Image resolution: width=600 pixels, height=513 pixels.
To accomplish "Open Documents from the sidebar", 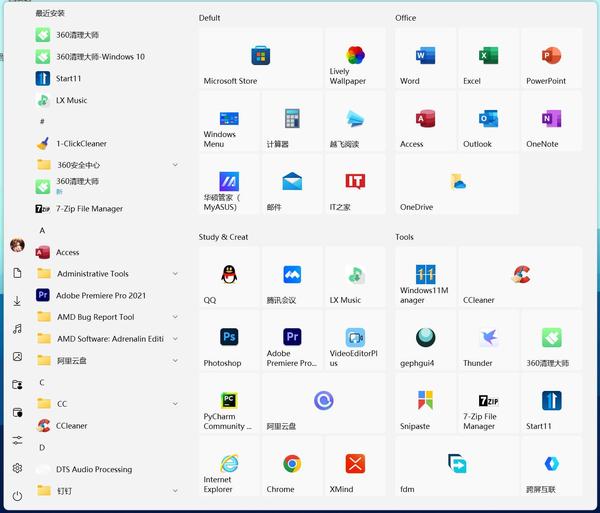I will coord(17,273).
